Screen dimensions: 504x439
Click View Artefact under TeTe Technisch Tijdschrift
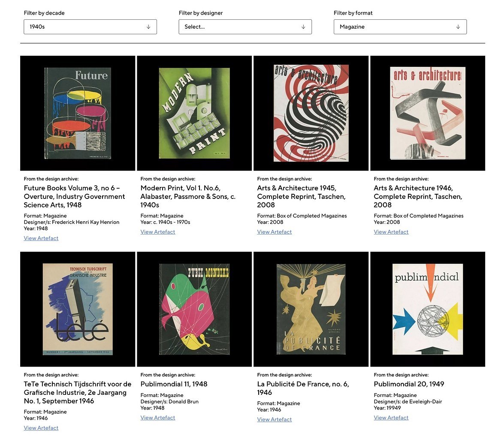tap(41, 428)
